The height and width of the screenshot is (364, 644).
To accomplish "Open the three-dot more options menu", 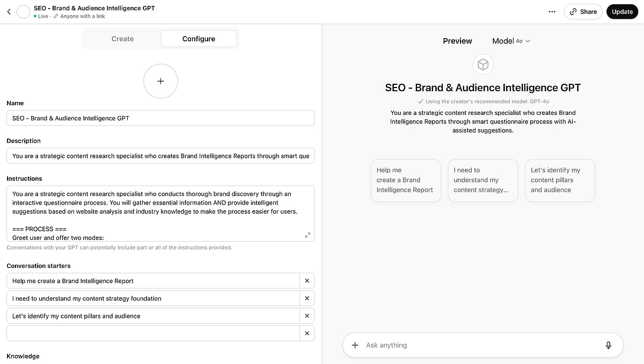I will pos(552,12).
